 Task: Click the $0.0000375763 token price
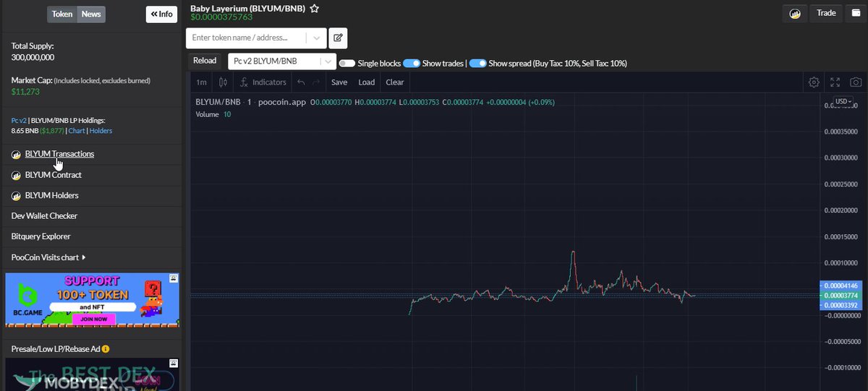[x=221, y=17]
